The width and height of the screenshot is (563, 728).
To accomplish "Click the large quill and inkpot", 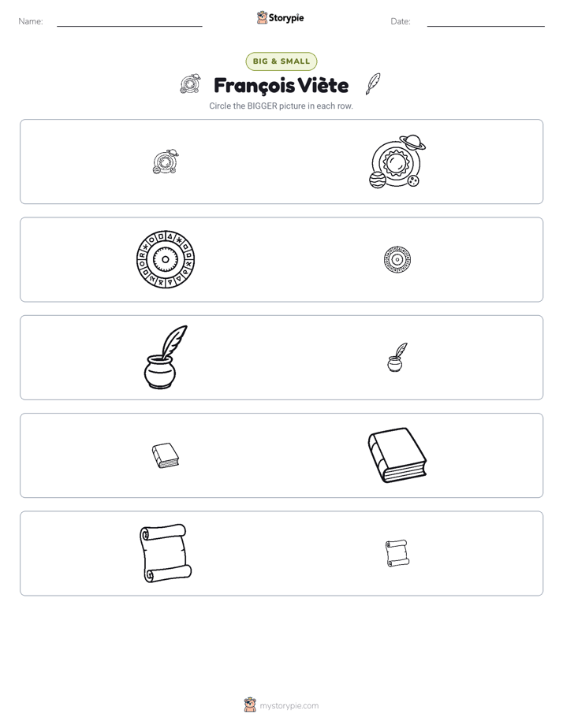I will click(x=166, y=357).
